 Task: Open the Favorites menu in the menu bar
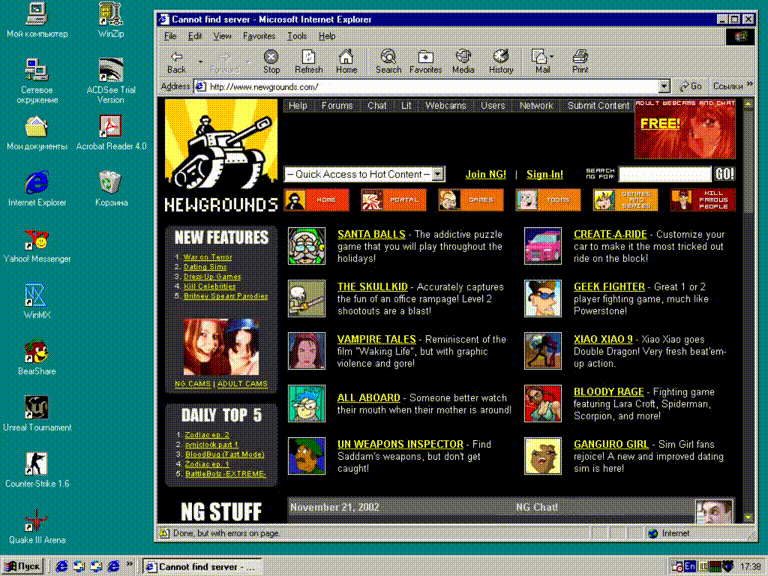click(259, 36)
